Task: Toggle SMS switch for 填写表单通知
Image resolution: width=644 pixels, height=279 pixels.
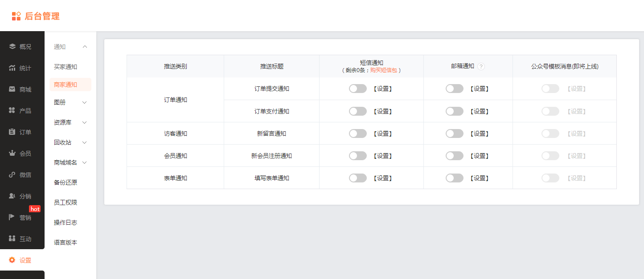Action: point(358,178)
